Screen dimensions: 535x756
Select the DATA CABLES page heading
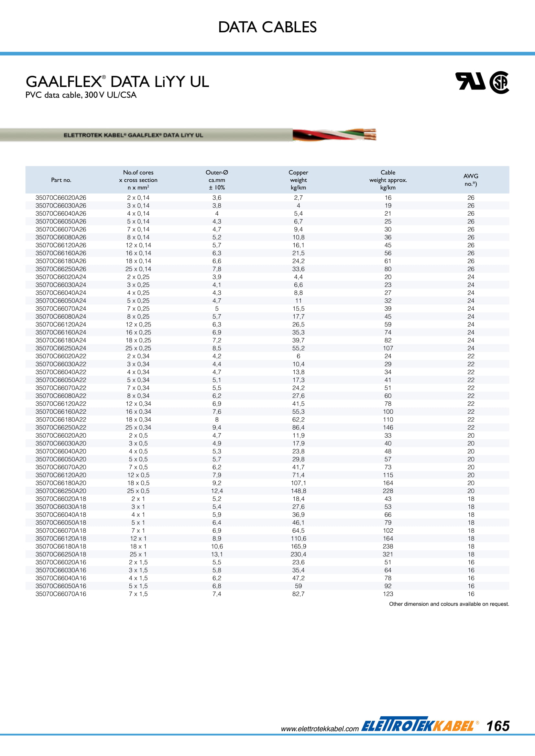coord(267,27)
